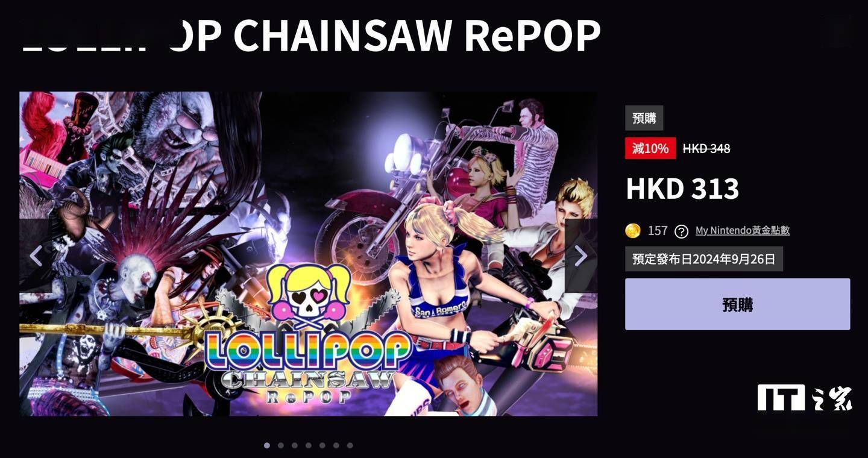868x458 pixels.
Task: Jump to the last carousel dot
Action: point(350,445)
